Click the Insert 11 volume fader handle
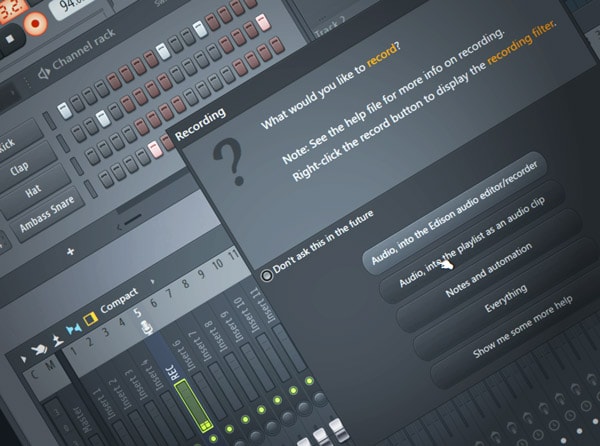 point(338,429)
